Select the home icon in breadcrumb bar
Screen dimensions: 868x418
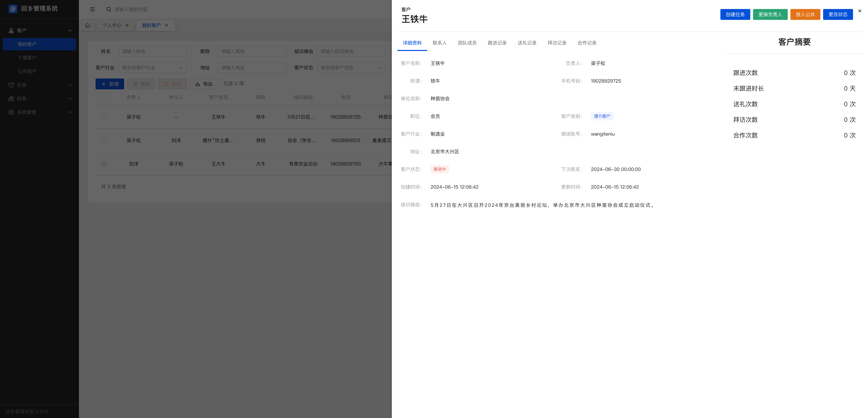(x=87, y=25)
